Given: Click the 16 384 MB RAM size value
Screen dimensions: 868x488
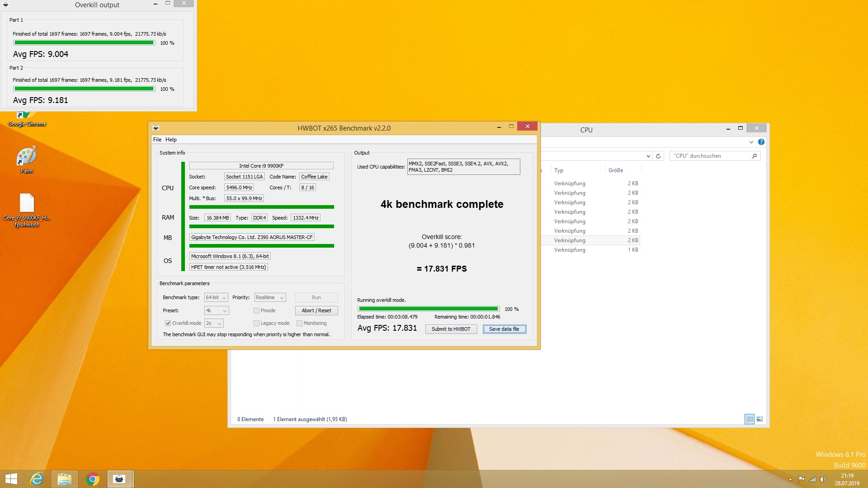Looking at the screenshot, I should [218, 218].
